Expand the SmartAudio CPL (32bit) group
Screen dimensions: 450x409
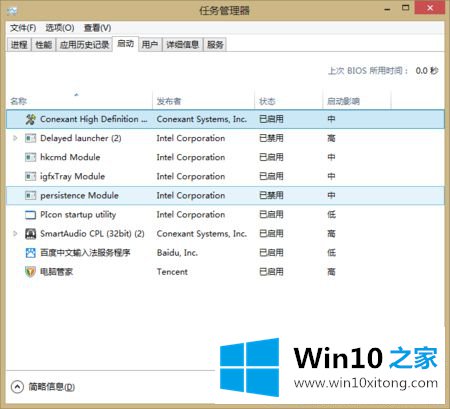(15, 234)
